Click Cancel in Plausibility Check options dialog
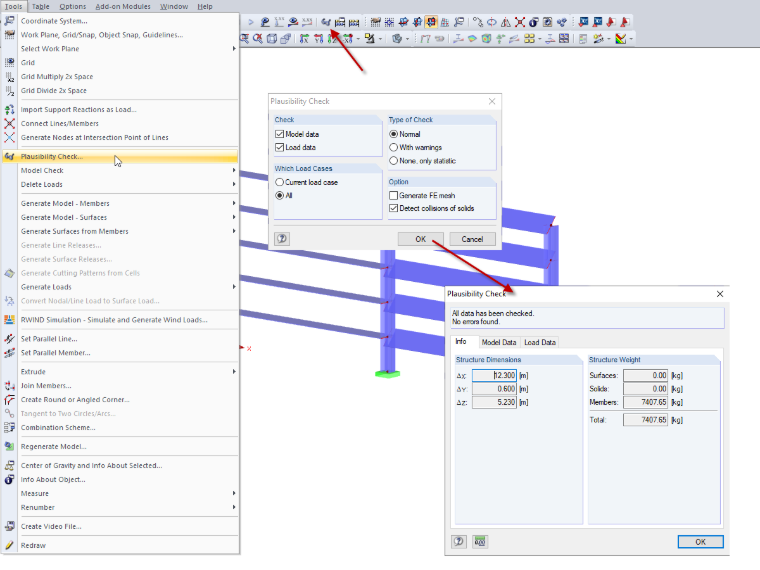760x570 pixels. point(473,239)
